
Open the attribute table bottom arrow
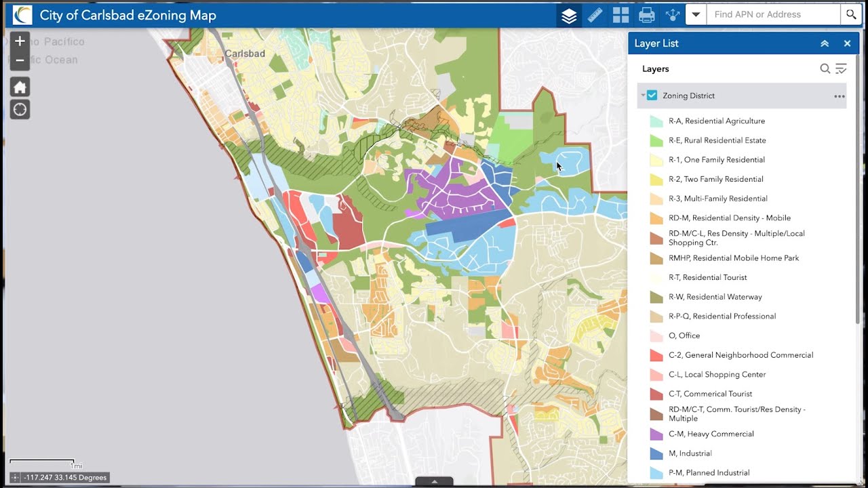point(434,482)
